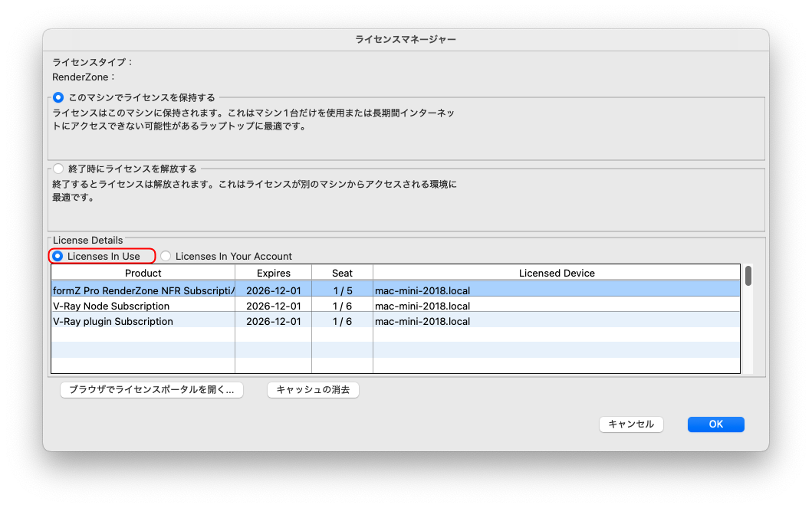Viewport: 812px width, 508px height.
Task: Select the V-Ray plugin Subscription product name
Action: pos(113,321)
